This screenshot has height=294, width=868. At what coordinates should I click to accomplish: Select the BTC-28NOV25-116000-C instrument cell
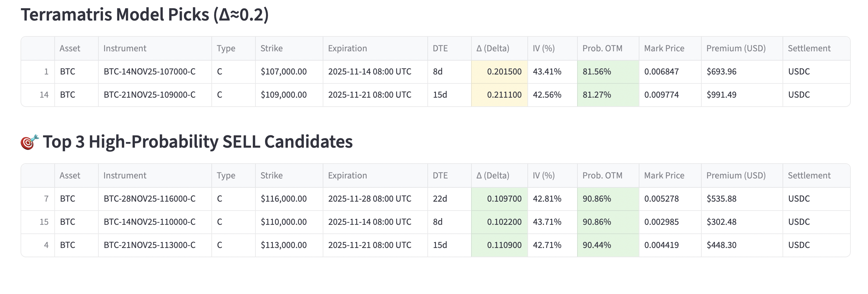tap(150, 199)
